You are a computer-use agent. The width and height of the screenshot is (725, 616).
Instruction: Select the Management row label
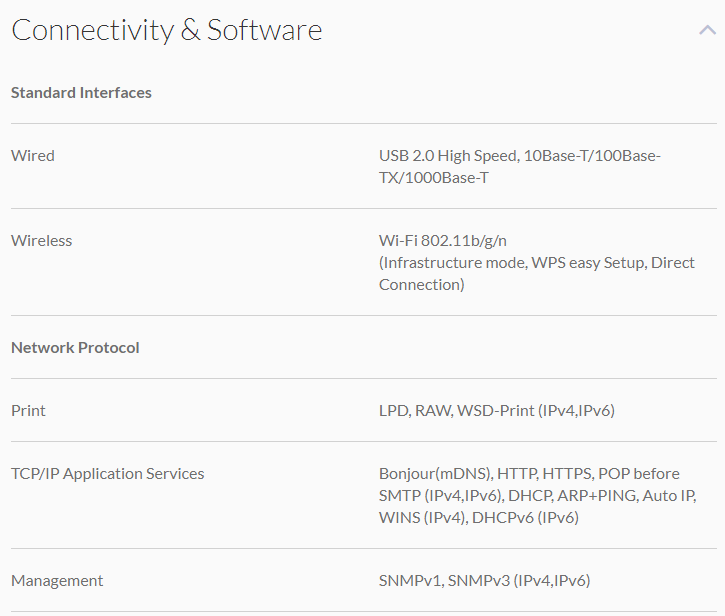tap(57, 581)
